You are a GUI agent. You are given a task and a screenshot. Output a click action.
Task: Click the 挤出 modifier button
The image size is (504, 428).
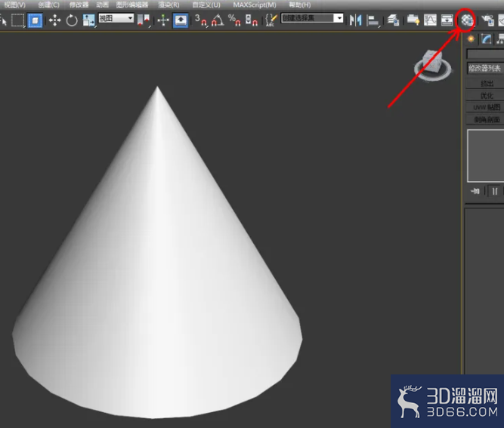(x=485, y=84)
